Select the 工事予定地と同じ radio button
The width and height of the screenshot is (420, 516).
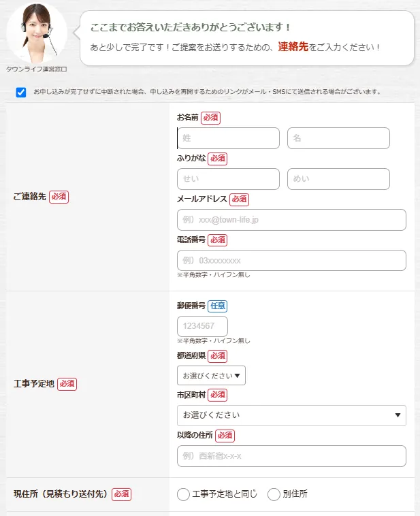coord(183,494)
